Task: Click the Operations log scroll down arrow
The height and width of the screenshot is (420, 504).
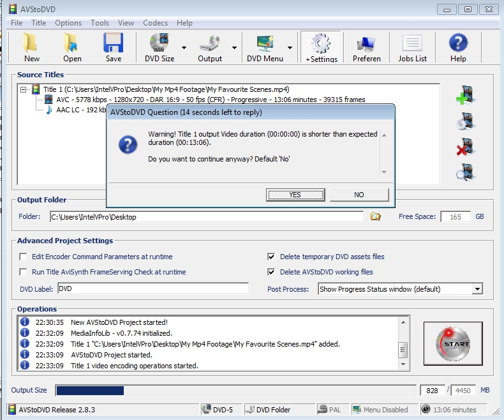Action: point(403,364)
